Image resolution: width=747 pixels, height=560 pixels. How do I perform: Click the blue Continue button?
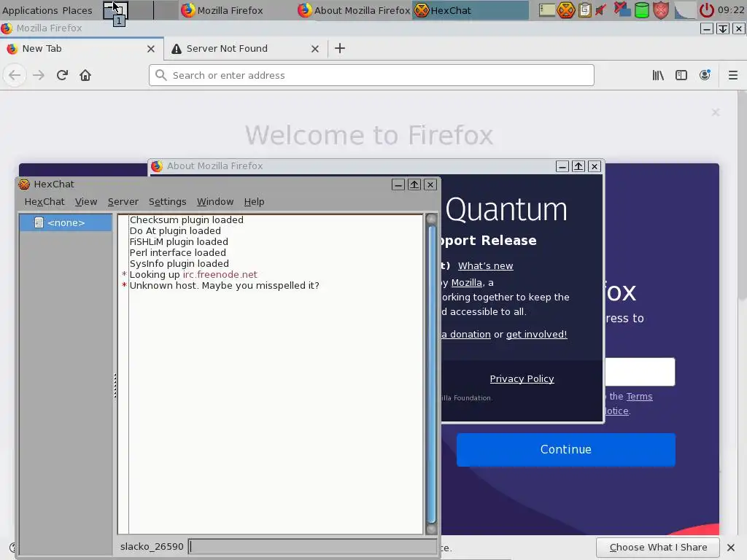click(565, 449)
